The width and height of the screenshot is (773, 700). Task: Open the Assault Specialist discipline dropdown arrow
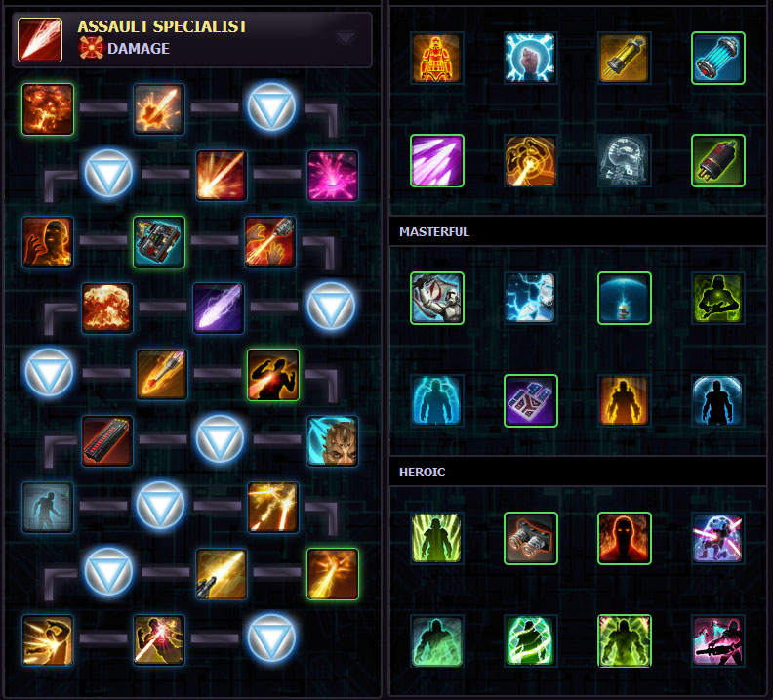(x=346, y=38)
